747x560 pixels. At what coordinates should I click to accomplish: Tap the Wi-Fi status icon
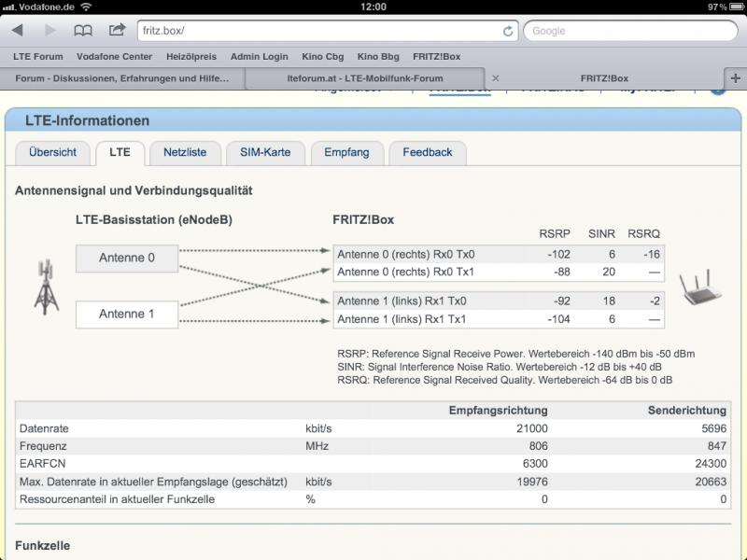(x=86, y=7)
